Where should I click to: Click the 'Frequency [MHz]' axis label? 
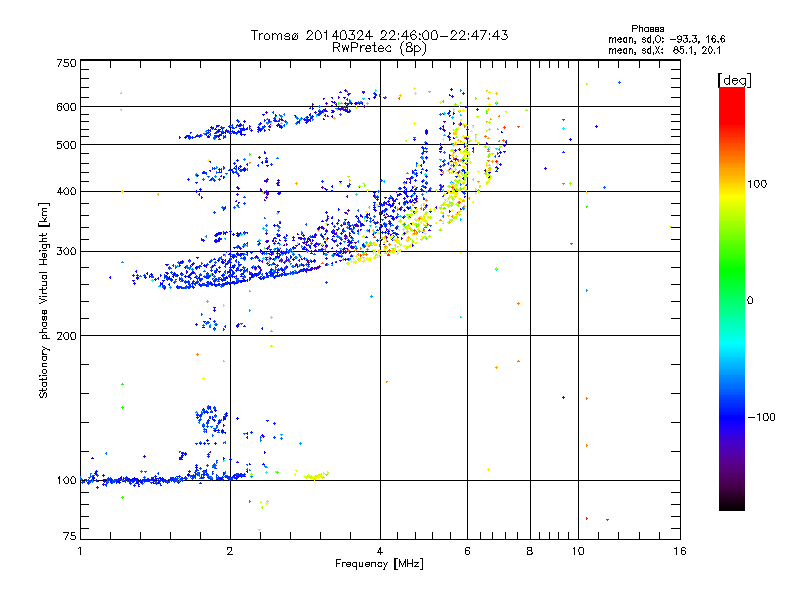(x=379, y=564)
